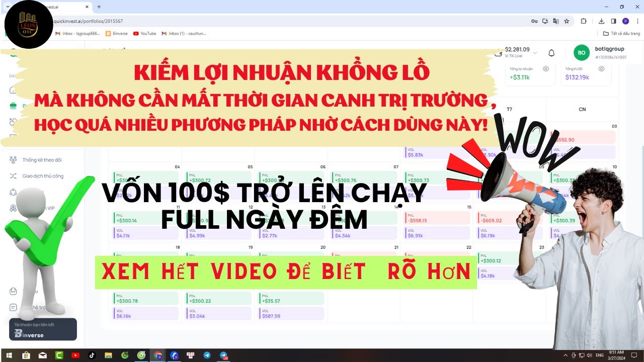Expand the $2,281.09 live wallet dropdown
Viewport: 644px width, 362px height.
point(535,53)
